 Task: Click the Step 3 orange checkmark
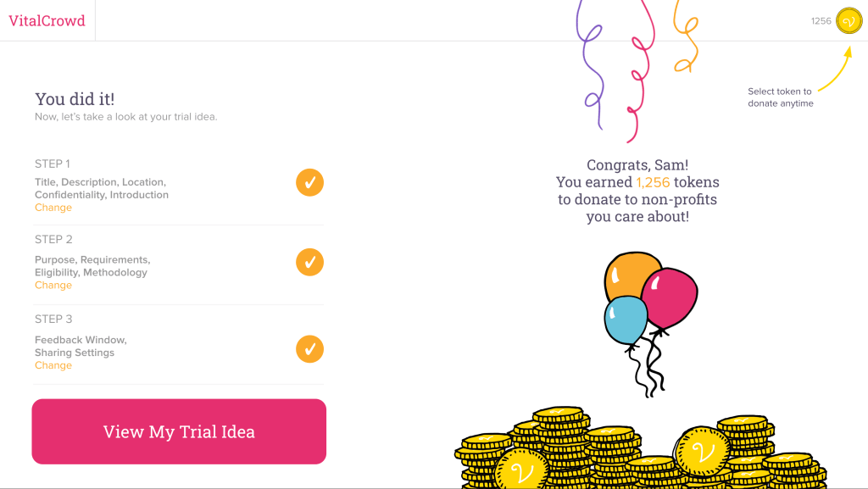[309, 348]
